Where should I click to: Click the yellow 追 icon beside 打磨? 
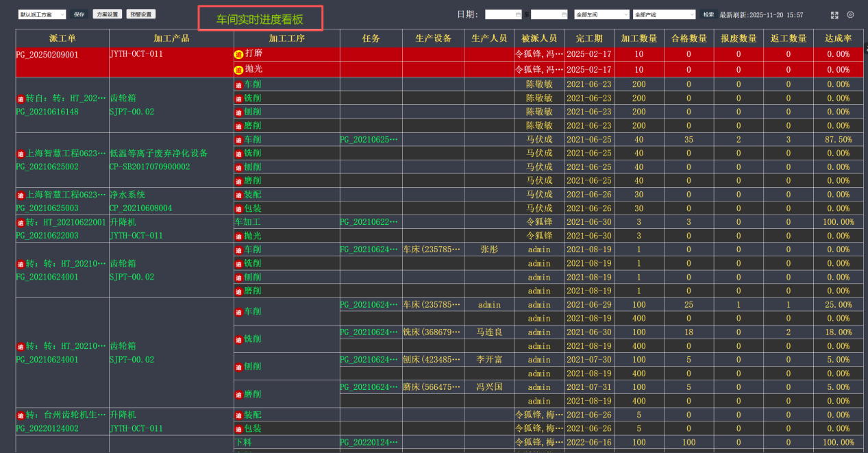point(238,53)
